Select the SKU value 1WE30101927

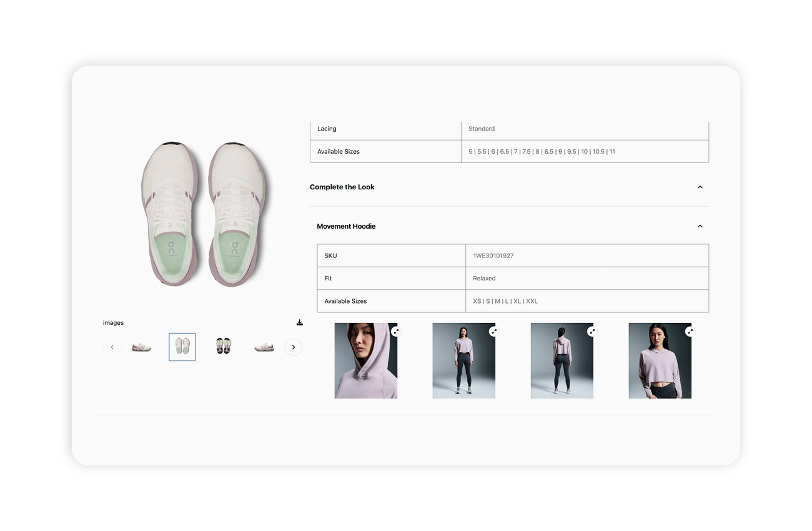coord(493,256)
